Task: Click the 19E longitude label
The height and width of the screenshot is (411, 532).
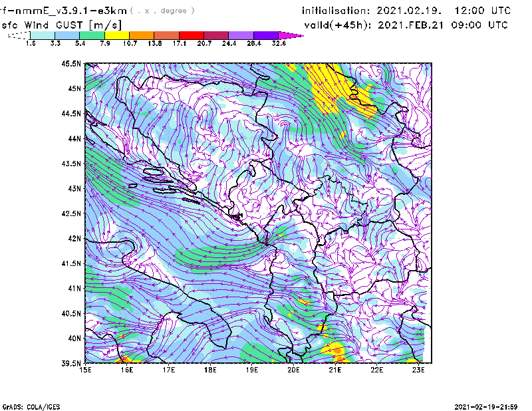Action: [252, 370]
